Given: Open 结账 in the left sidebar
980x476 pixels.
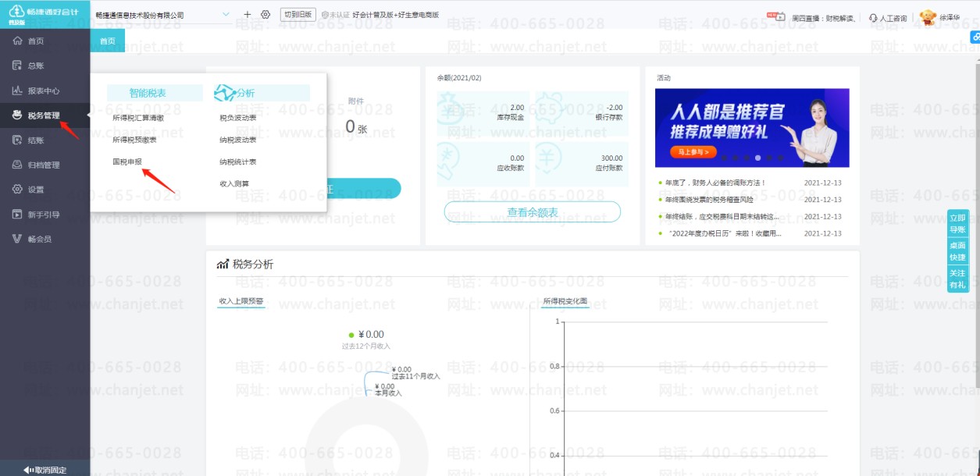Looking at the screenshot, I should pos(35,140).
